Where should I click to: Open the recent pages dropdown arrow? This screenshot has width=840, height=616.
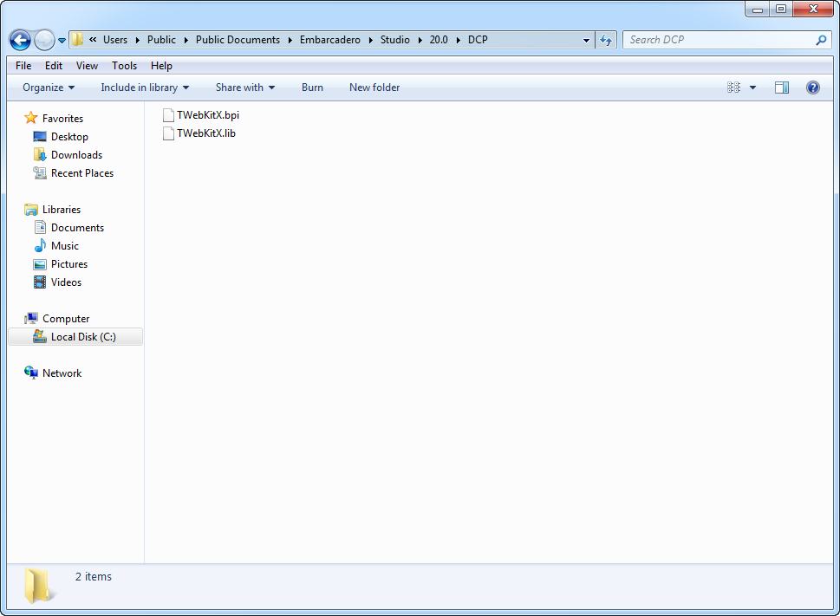pos(62,41)
